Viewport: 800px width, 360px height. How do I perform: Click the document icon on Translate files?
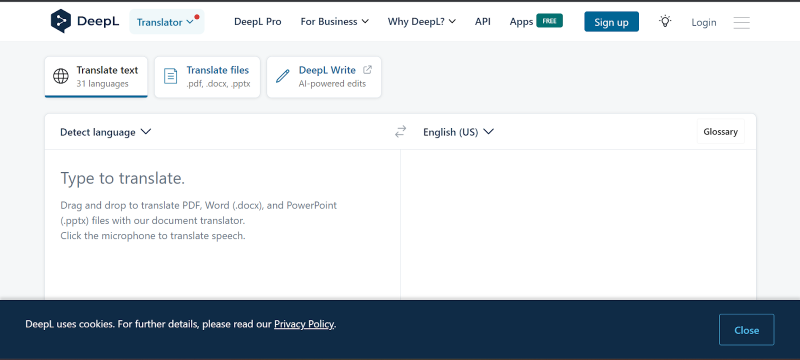coord(170,76)
